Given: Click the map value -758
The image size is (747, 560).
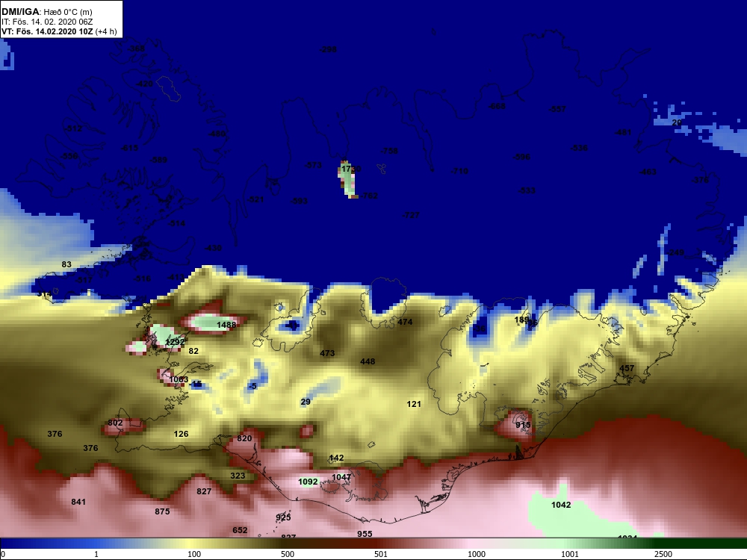Looking at the screenshot, I should tap(388, 151).
